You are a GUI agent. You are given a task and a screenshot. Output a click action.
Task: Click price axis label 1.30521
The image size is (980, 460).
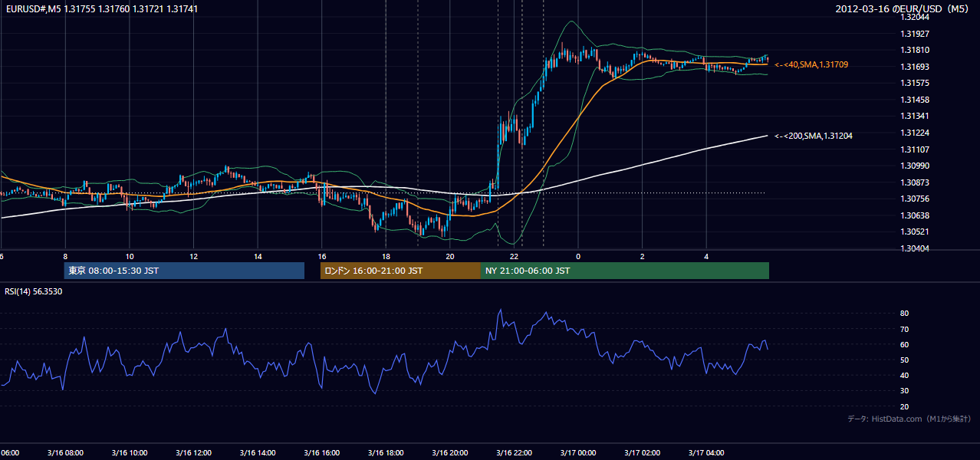click(915, 232)
